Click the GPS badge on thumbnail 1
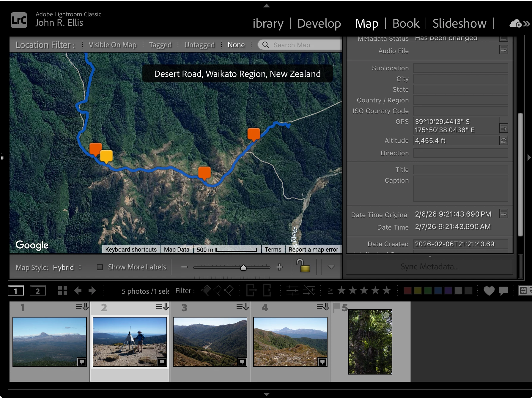 tap(82, 361)
